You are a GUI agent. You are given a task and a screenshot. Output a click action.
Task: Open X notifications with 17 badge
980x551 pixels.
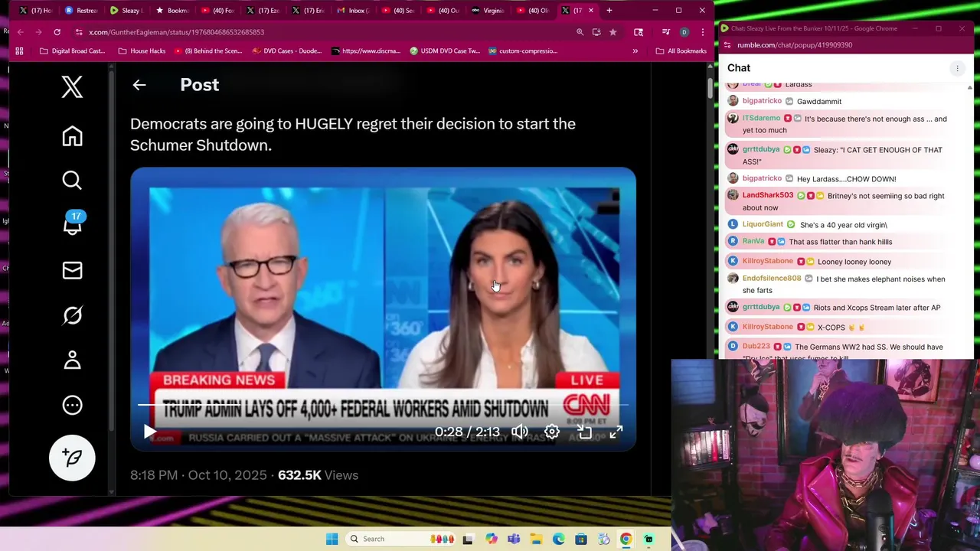click(x=72, y=223)
